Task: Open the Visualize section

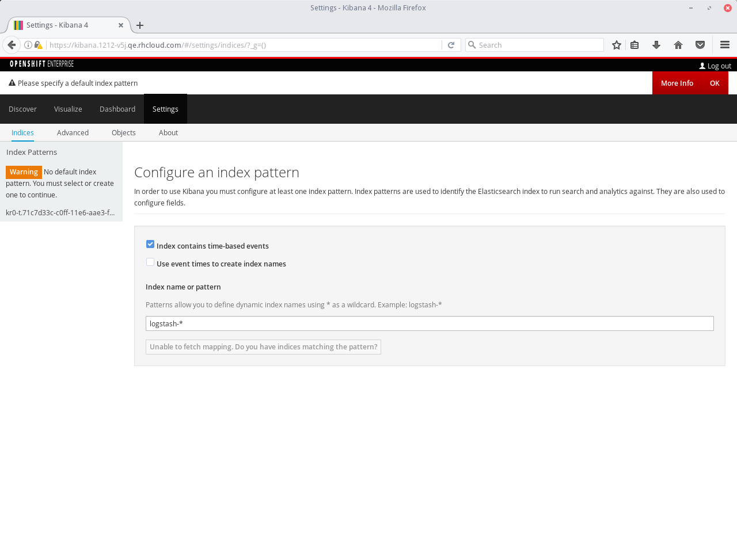Action: coord(68,109)
